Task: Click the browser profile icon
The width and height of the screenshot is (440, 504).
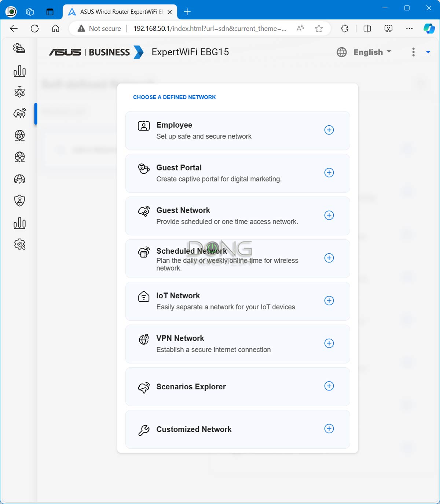Action: tap(11, 12)
